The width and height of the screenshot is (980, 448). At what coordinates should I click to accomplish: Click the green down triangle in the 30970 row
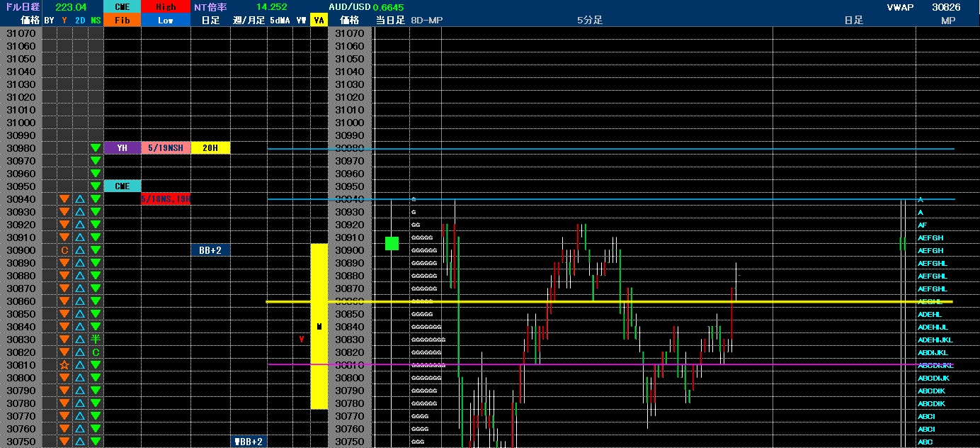(96, 161)
